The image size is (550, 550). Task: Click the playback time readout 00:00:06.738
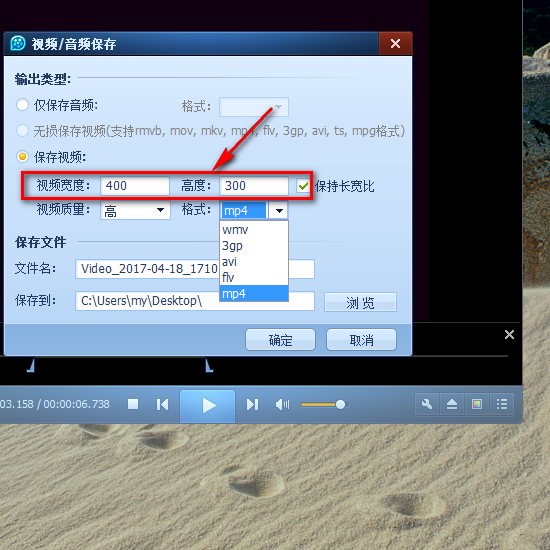click(x=76, y=404)
